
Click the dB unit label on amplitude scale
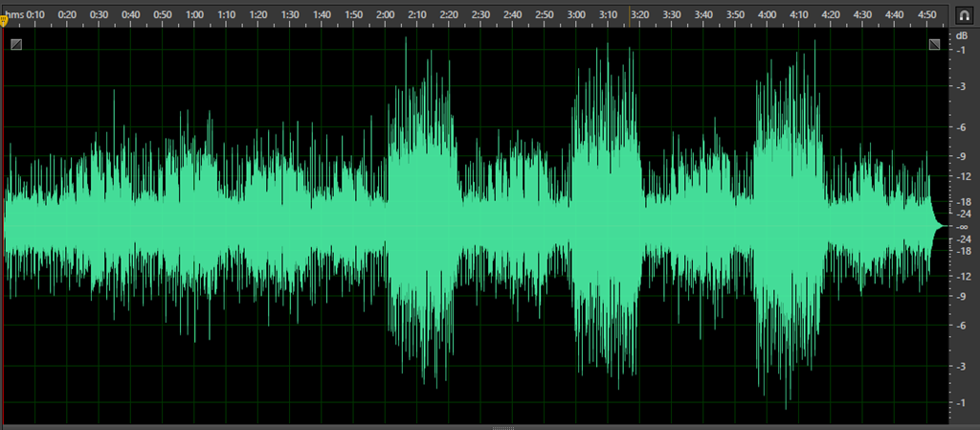pos(961,36)
